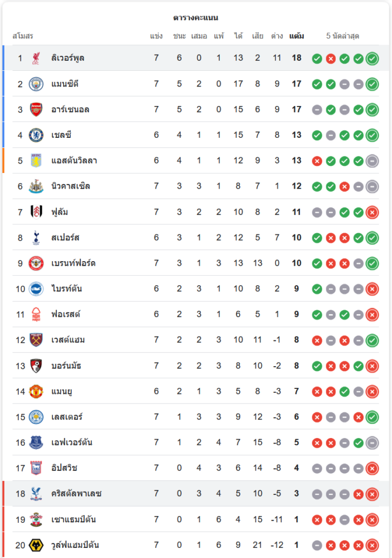Viewport: 392px width, 558px height.
Task: Select the แข่ง matches played column header
Action: pos(156,36)
